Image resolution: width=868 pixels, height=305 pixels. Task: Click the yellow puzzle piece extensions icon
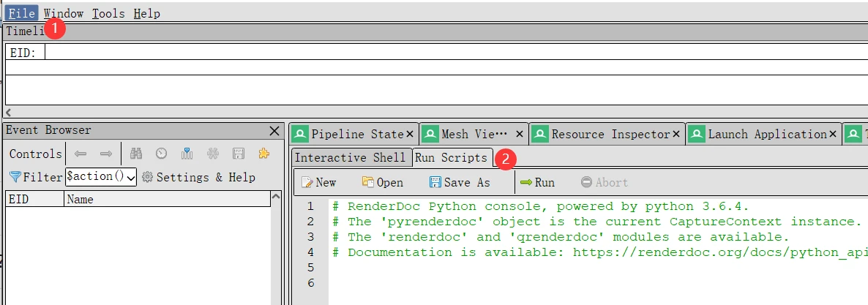263,154
